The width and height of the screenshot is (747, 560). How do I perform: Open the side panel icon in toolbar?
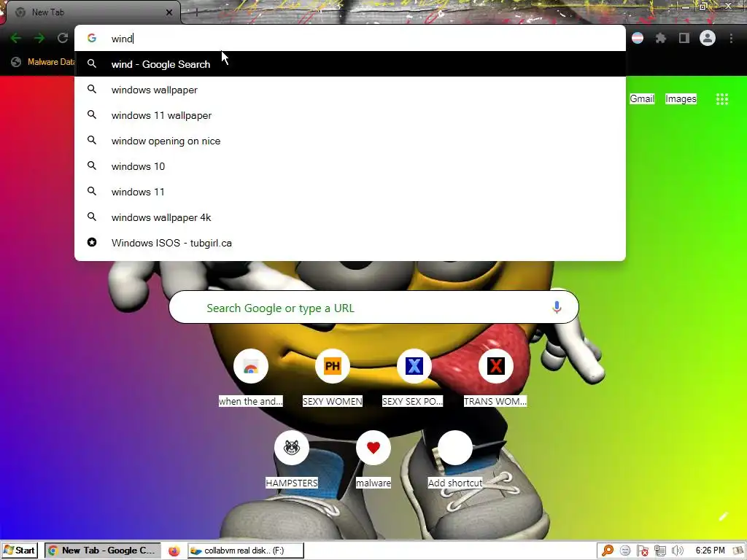click(x=684, y=38)
